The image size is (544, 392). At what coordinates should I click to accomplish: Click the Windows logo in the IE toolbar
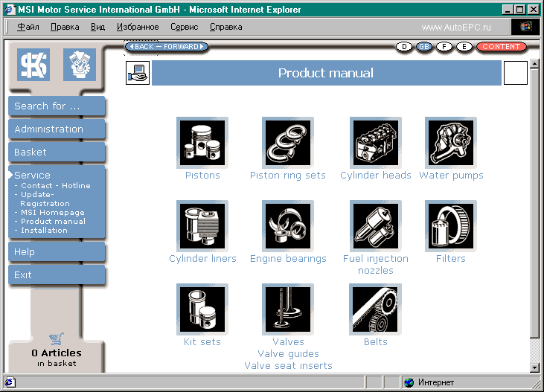(525, 27)
